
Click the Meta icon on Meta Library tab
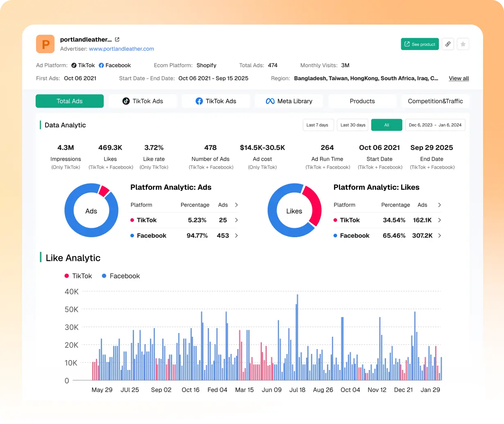pyautogui.click(x=270, y=101)
